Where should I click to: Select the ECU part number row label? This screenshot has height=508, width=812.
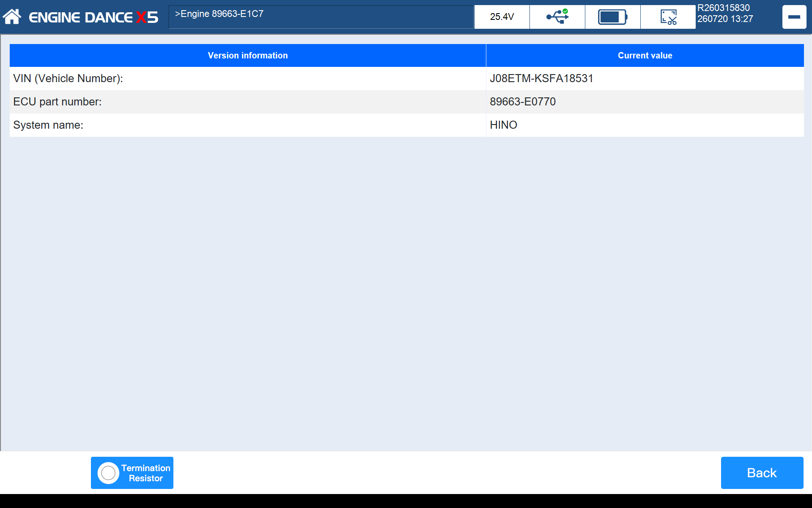click(x=58, y=102)
